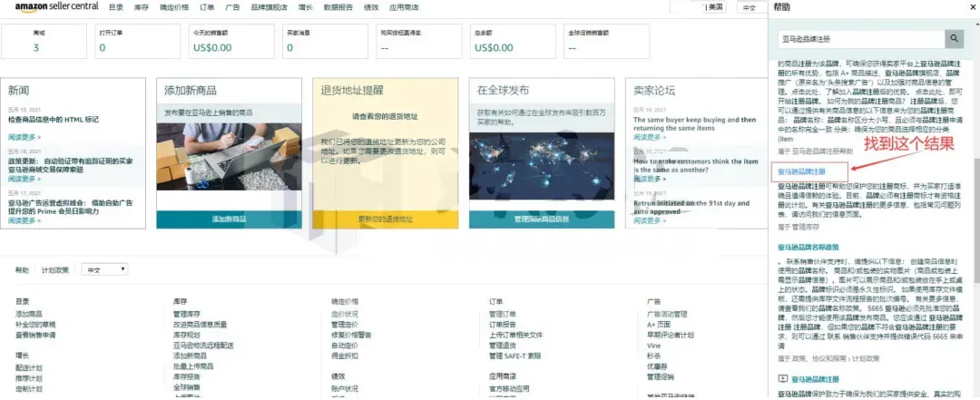Click the 买家消息 summary card
Image resolution: width=980 pixels, height=400 pixels.
[324, 41]
